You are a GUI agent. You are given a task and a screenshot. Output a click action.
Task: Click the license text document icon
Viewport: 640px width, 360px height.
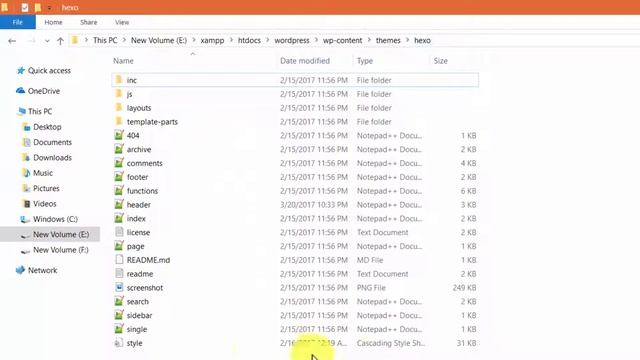coord(119,232)
